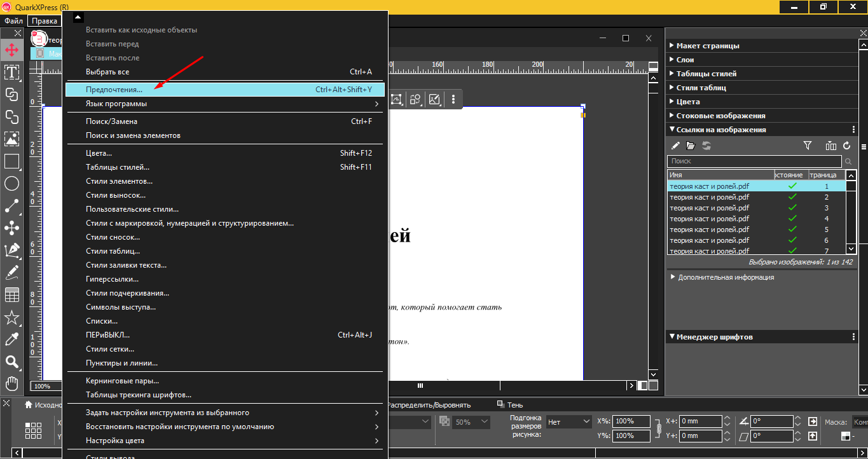Open the Язык программы submenu

(225, 104)
